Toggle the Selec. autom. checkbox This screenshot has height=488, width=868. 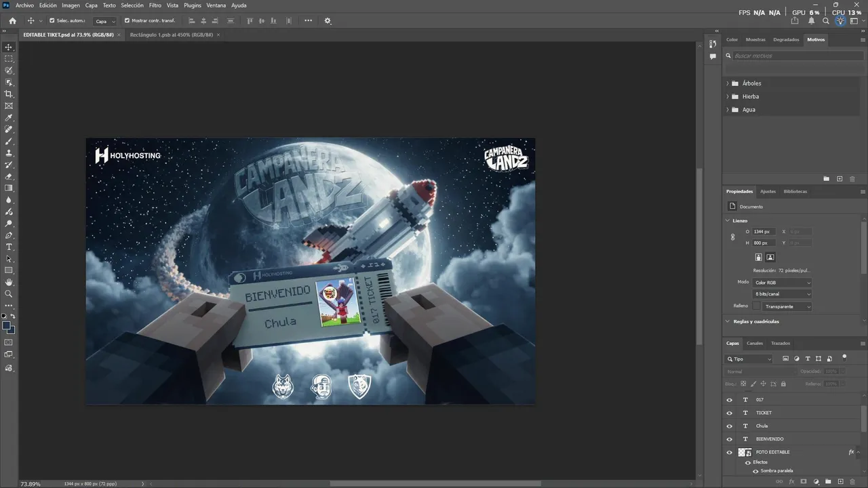pyautogui.click(x=52, y=21)
